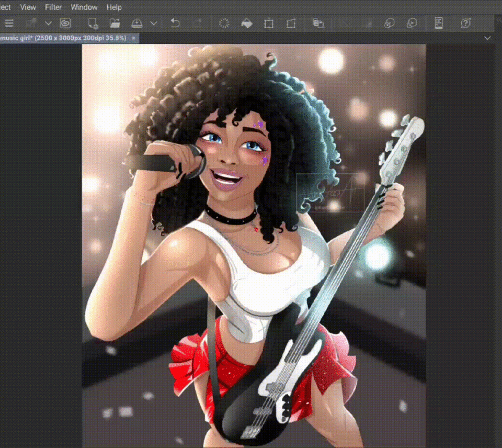Click the Scale/Rotate transform icon
502x448 pixels.
point(269,23)
